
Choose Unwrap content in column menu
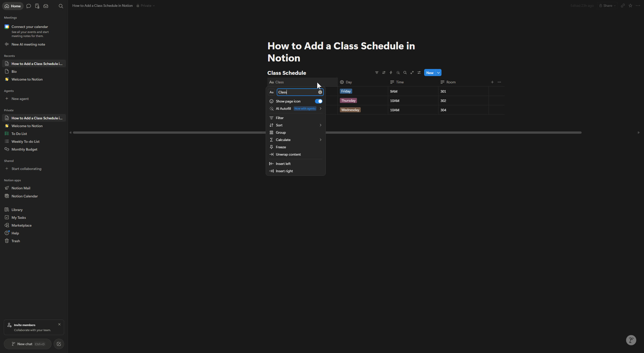(x=296, y=154)
